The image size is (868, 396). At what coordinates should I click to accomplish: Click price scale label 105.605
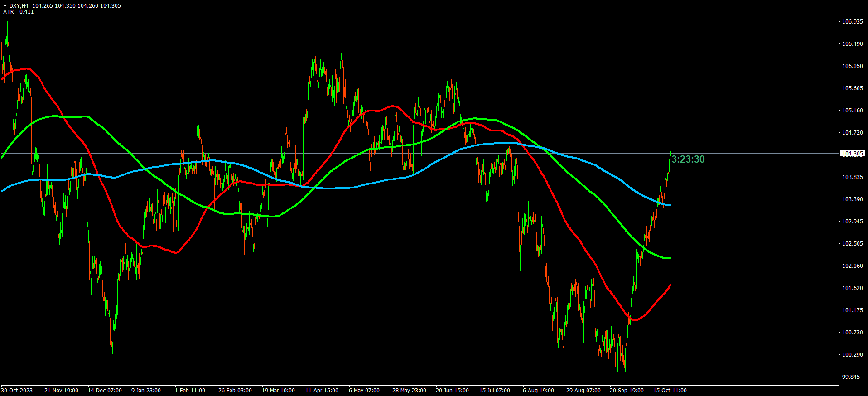(852, 88)
